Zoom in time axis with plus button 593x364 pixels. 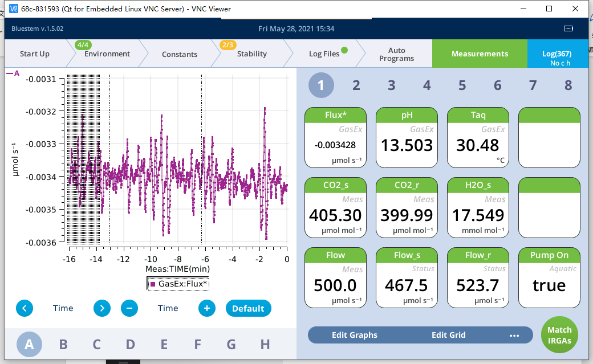207,308
